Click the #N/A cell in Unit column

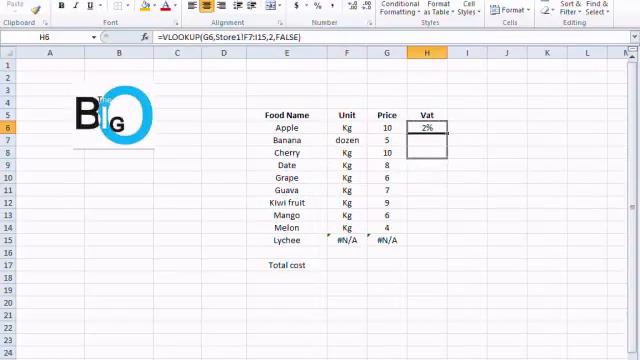click(x=347, y=240)
